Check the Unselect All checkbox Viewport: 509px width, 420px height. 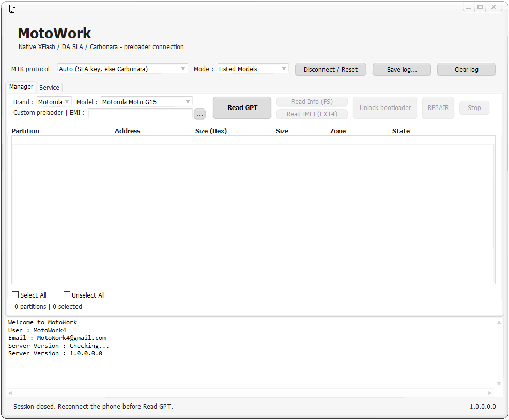[x=67, y=294]
